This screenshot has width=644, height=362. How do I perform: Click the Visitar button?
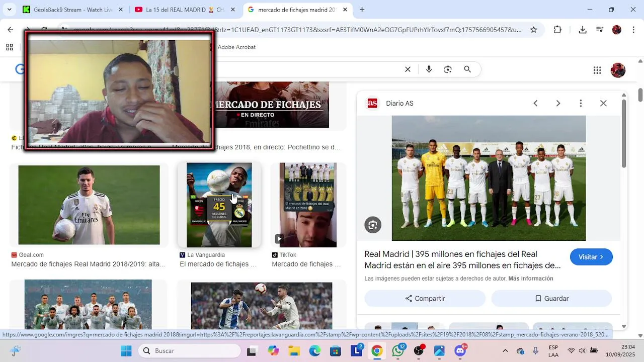(x=591, y=257)
